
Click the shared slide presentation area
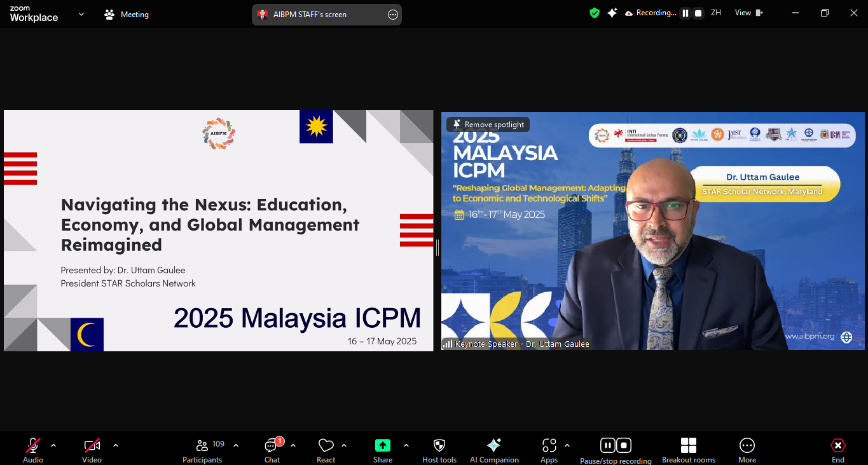(219, 231)
